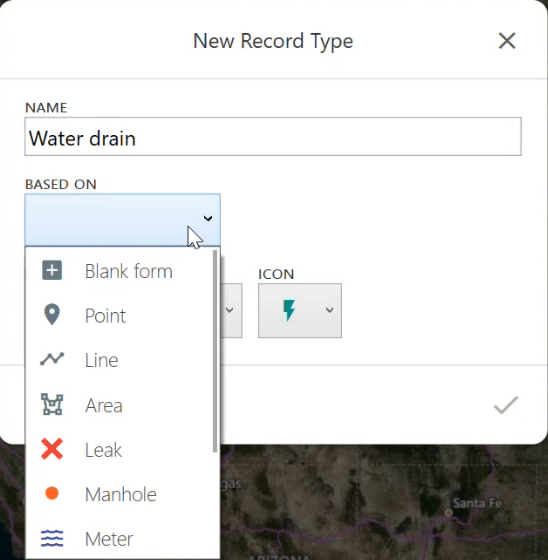Close the New Record Type dialog
Viewport: 548px width, 560px height.
click(507, 40)
